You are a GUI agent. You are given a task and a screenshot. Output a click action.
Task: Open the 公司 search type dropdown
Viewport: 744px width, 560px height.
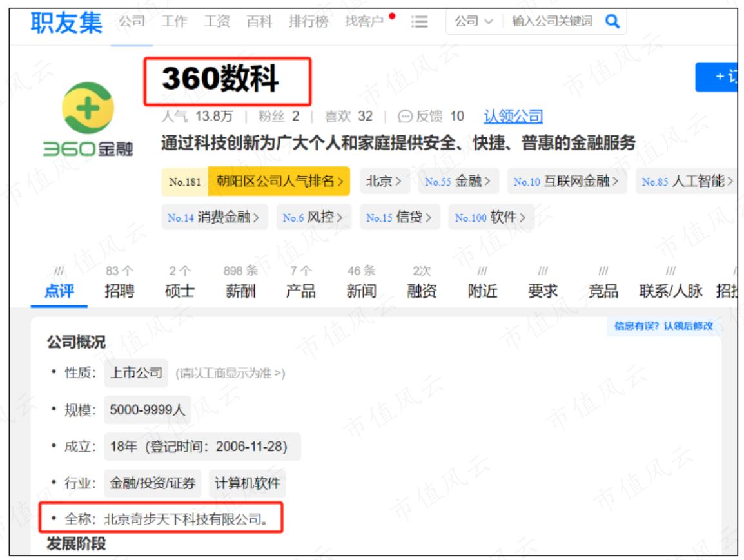tap(473, 21)
